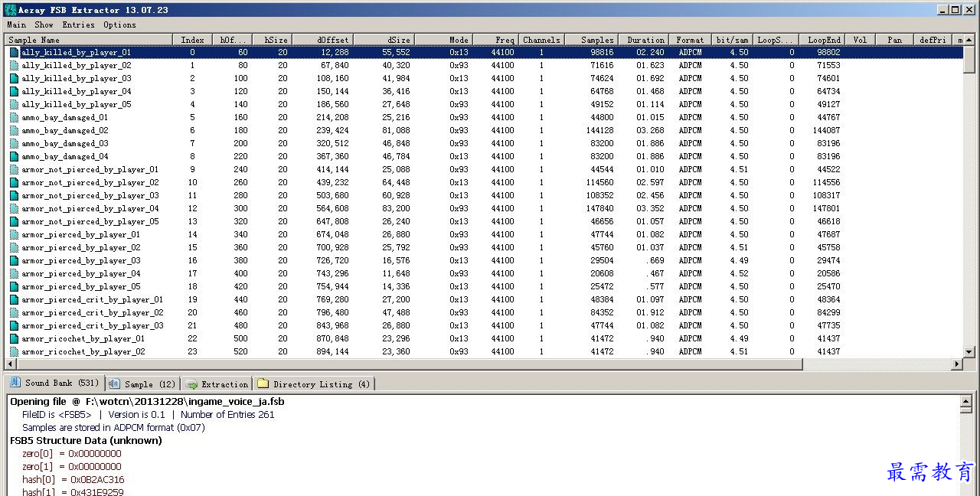Screen dimensions: 980x496
Task: Select row ammo_bay_damaged_02
Action: [x=485, y=130]
